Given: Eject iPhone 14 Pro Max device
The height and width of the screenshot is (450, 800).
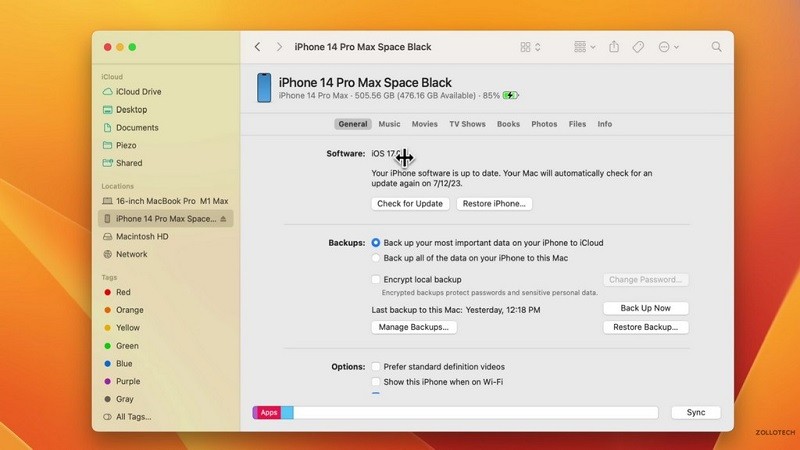Looking at the screenshot, I should coord(223,219).
